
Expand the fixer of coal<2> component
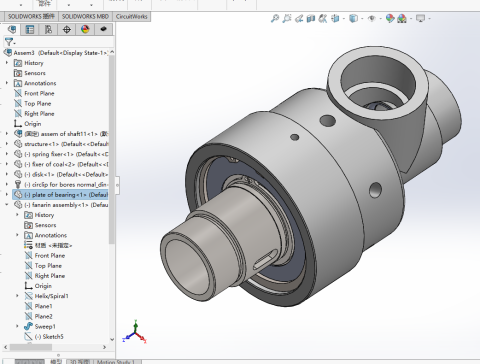click(x=7, y=164)
